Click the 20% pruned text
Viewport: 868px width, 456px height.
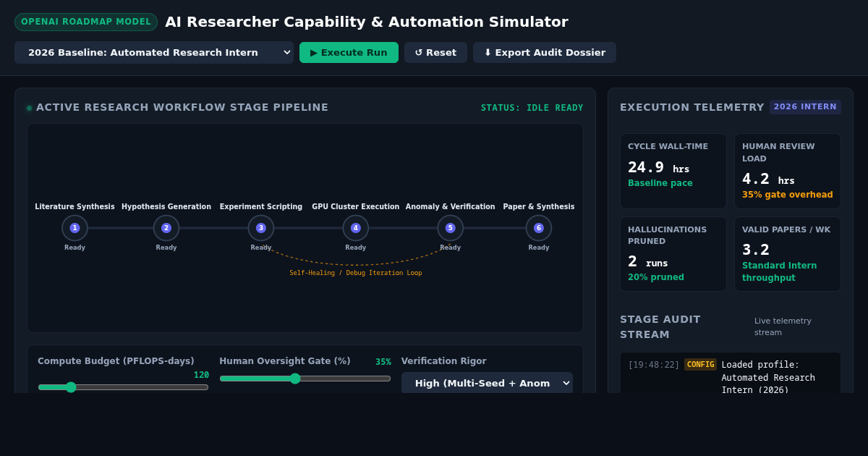[656, 277]
